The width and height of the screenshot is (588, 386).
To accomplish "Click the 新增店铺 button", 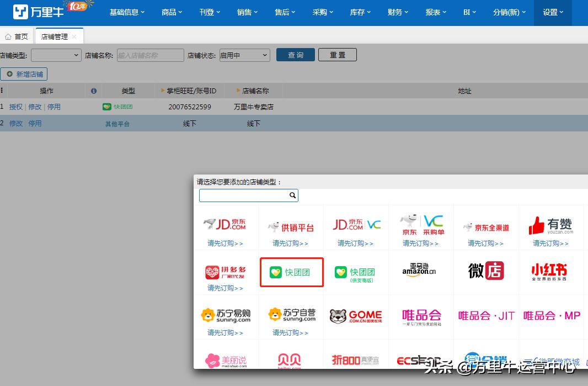I will (x=24, y=73).
